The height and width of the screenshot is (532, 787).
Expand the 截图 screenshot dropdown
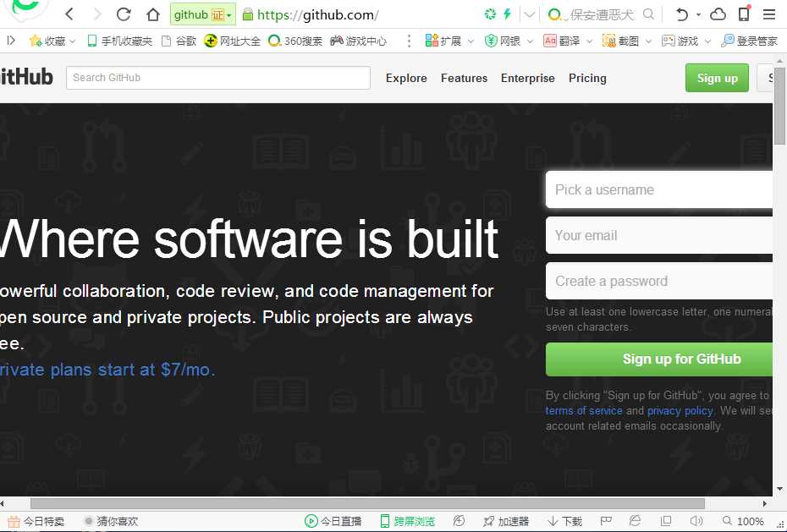click(x=648, y=41)
